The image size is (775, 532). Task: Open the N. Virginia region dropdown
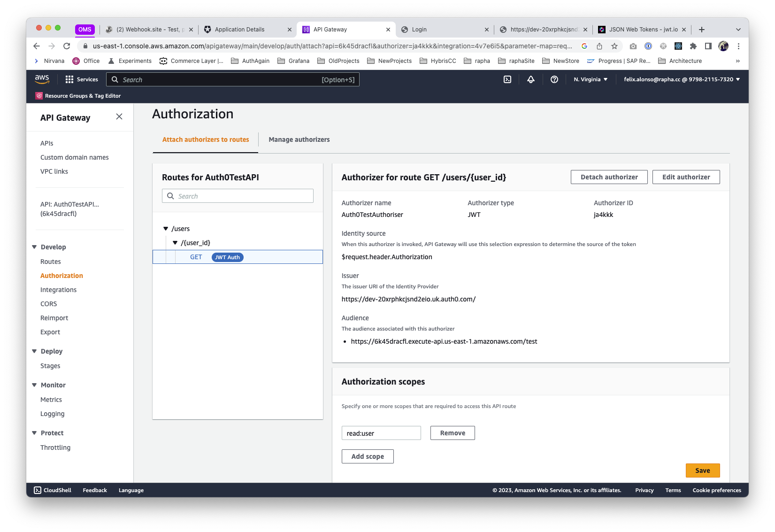(x=591, y=80)
